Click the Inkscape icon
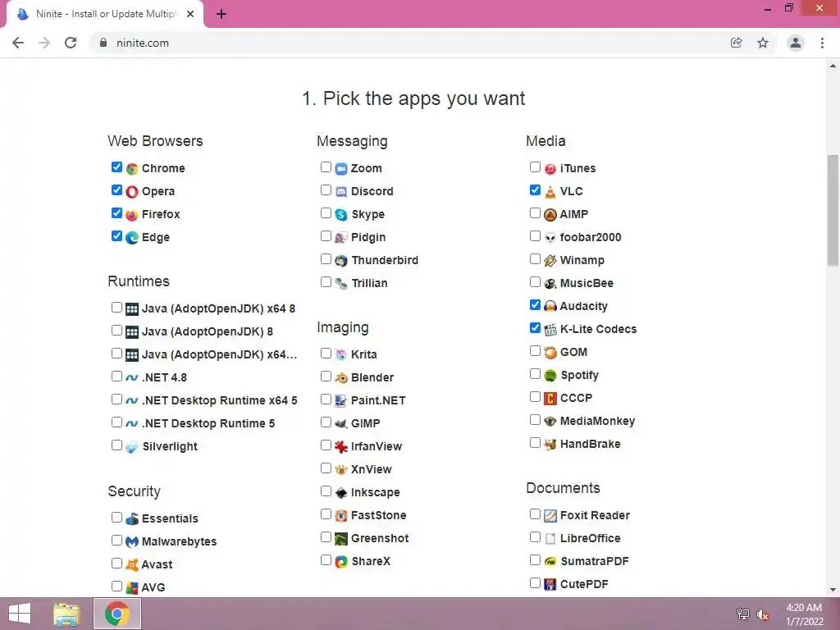The height and width of the screenshot is (630, 840). click(341, 493)
